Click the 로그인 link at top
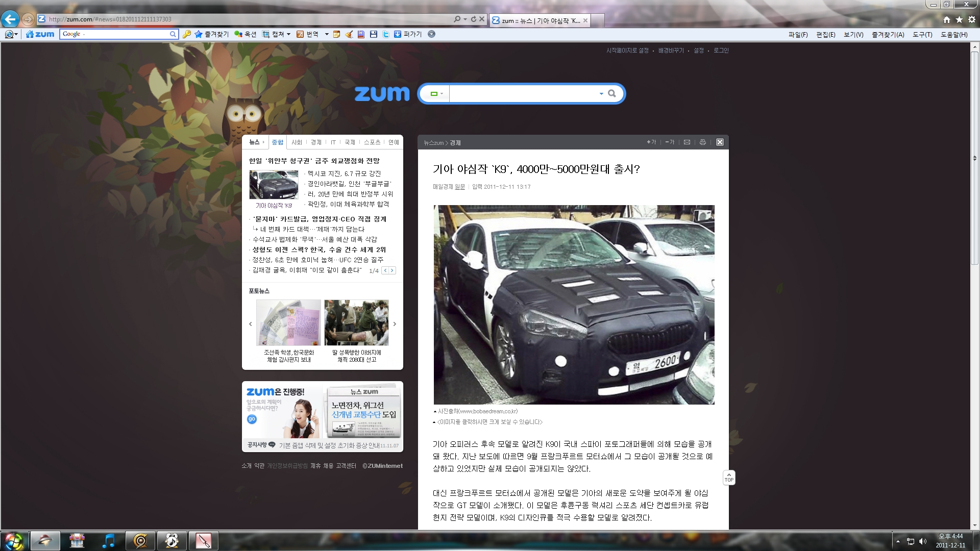 pyautogui.click(x=721, y=51)
